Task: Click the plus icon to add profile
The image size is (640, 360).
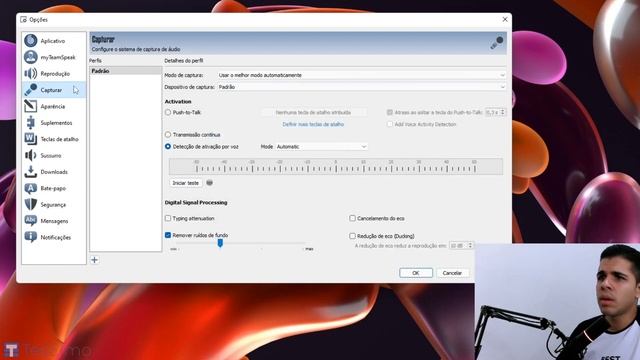Action: [94, 260]
